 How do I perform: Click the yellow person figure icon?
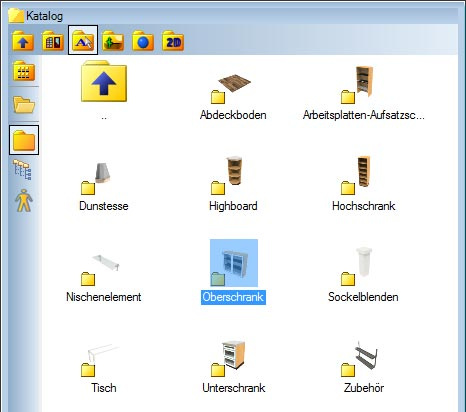(x=24, y=201)
